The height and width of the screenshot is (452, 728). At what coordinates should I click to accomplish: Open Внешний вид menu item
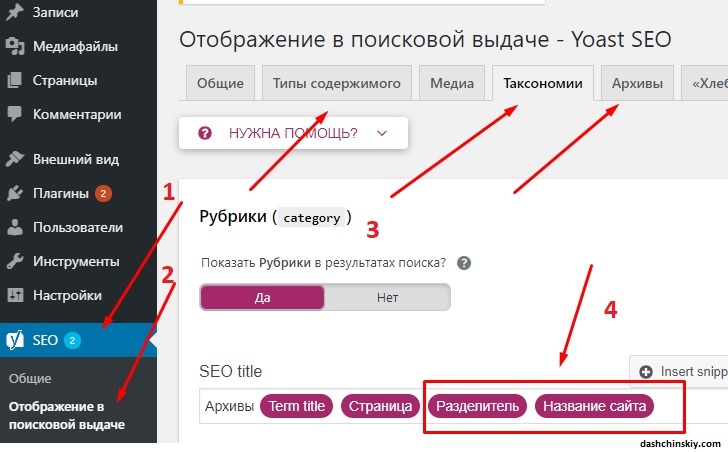(x=76, y=159)
